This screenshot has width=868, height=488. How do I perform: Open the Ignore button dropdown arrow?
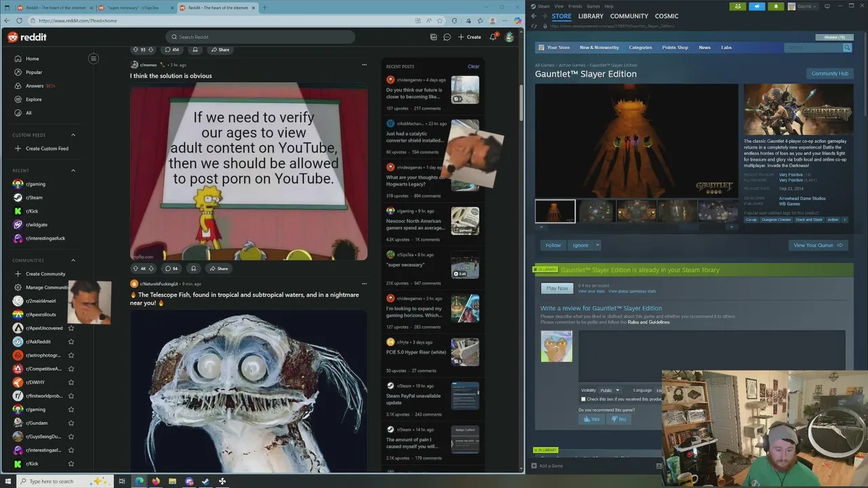tap(597, 245)
